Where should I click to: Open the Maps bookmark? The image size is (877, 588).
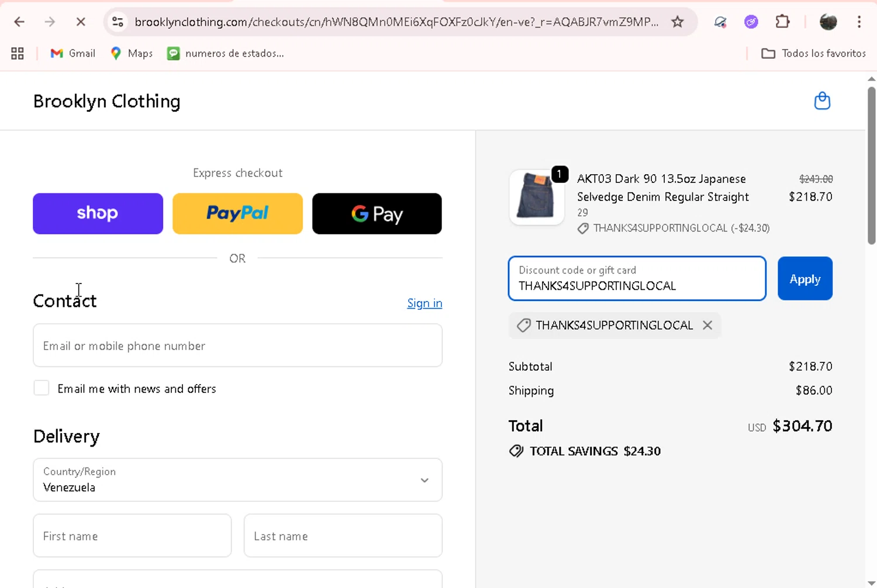(132, 53)
